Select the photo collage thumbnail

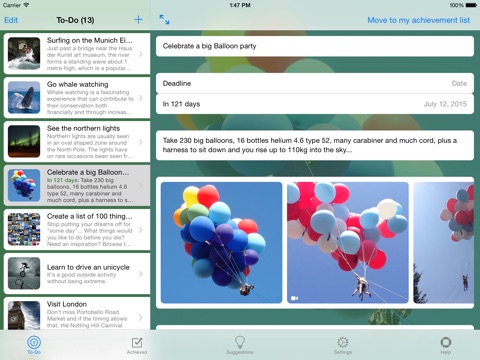point(24,229)
